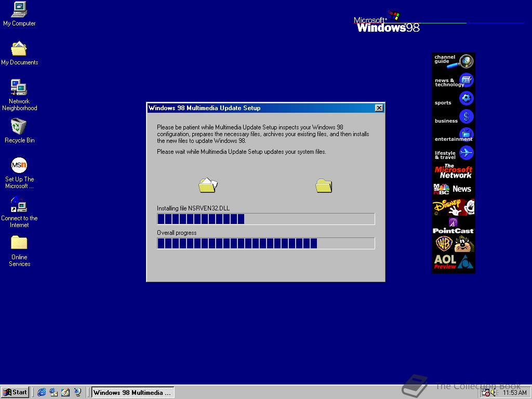Open the My Computer desktop icon

19,14
